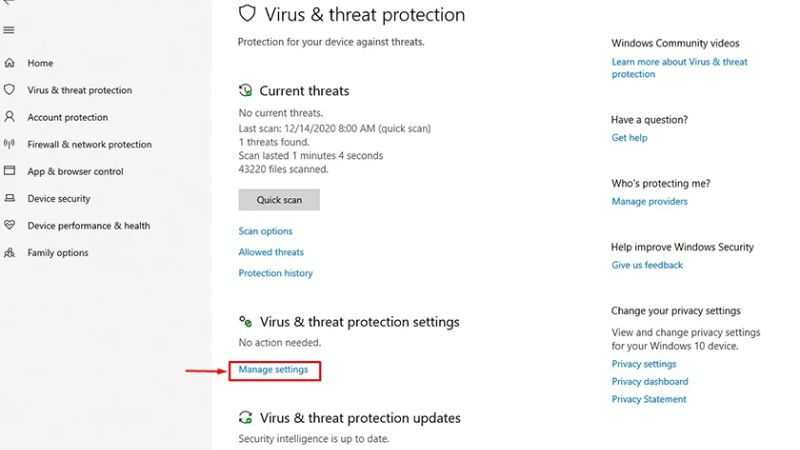
Task: View the Protection history link
Action: [x=275, y=273]
